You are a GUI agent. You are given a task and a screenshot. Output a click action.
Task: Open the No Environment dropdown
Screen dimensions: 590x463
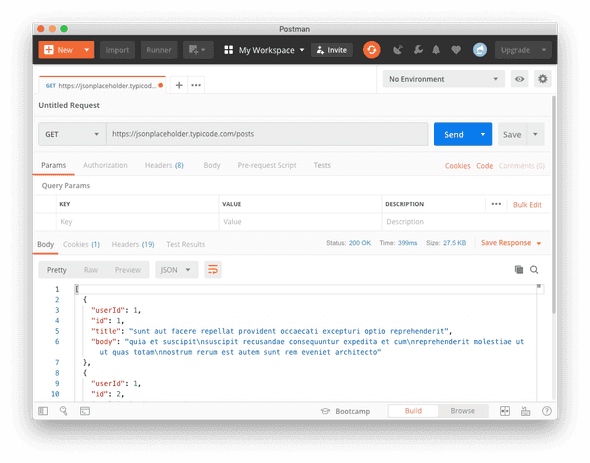(444, 79)
